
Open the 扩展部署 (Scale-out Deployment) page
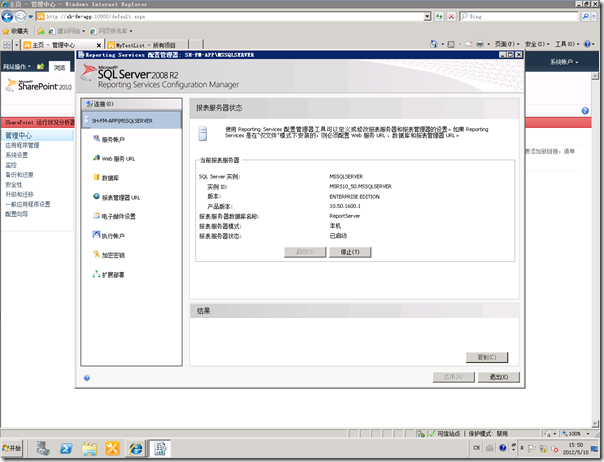(x=109, y=275)
